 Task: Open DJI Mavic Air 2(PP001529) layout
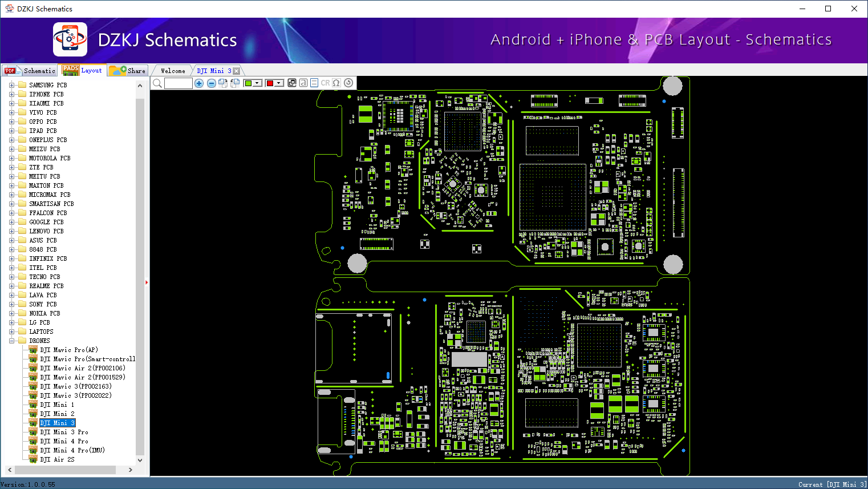click(83, 377)
